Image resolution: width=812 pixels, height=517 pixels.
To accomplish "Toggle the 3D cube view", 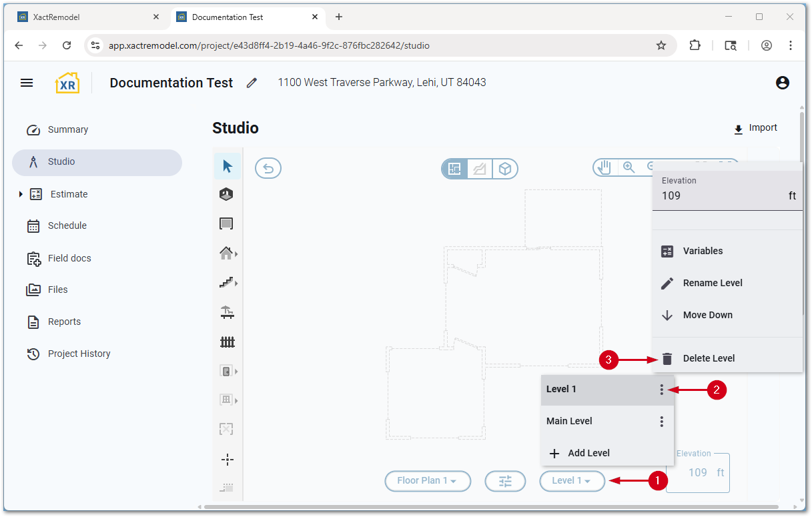I will click(x=505, y=169).
